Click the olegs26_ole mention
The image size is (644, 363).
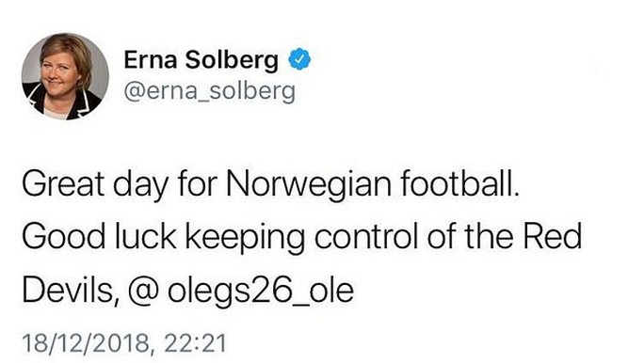pyautogui.click(x=261, y=292)
